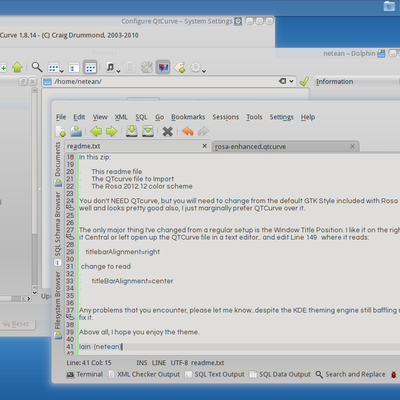The width and height of the screenshot is (400, 400).
Task: Switch to the readme.txt tab
Action: pyautogui.click(x=137, y=146)
